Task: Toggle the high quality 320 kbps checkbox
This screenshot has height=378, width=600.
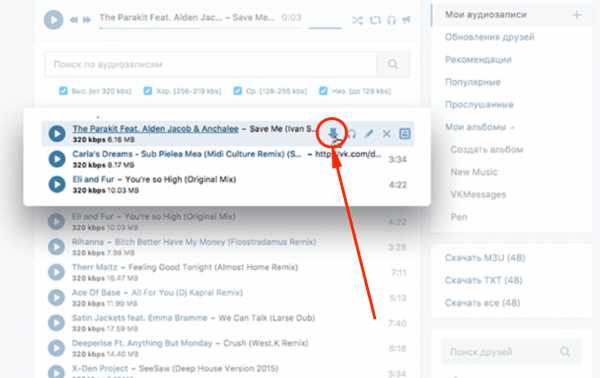Action: pos(63,91)
